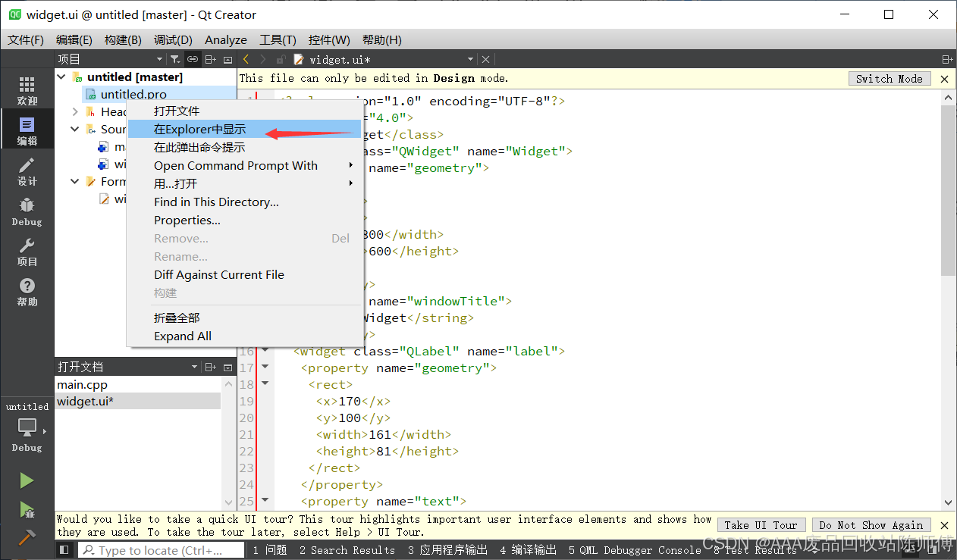Go back using the yellow left arrow

tap(246, 59)
